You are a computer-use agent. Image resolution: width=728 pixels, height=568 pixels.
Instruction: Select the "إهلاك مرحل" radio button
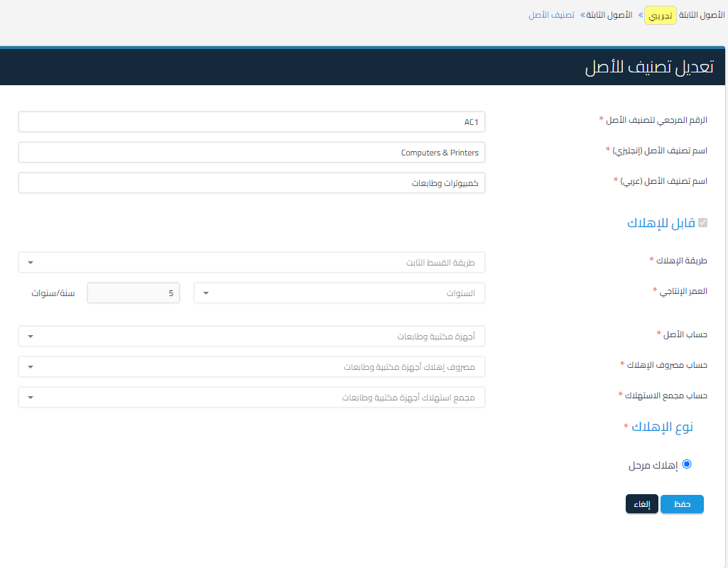click(686, 464)
